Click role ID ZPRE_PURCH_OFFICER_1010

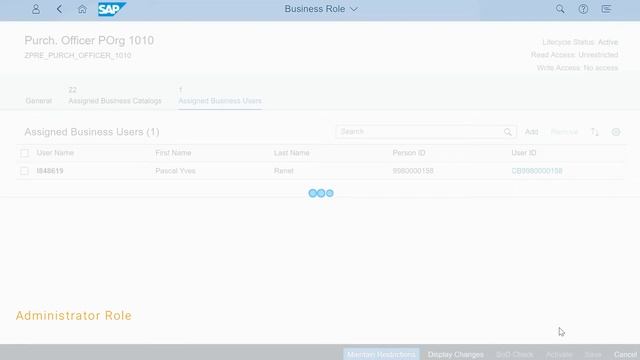pyautogui.click(x=78, y=56)
